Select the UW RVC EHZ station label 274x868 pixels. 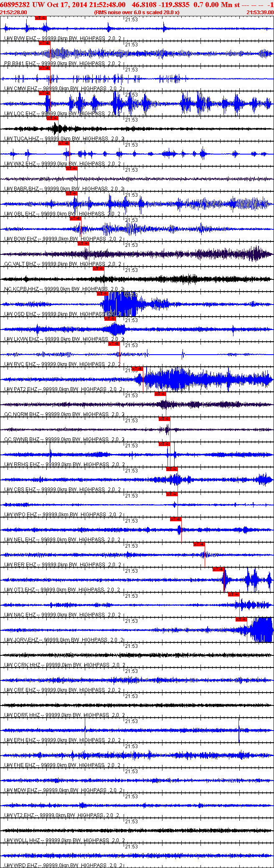[x=63, y=364]
